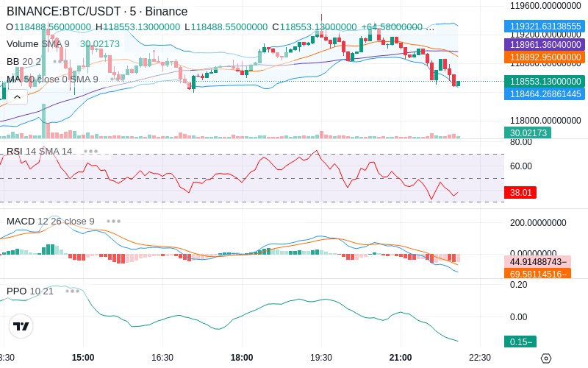Click the High value 118553.13000000
This screenshot has width=588, height=368.
tap(141, 27)
